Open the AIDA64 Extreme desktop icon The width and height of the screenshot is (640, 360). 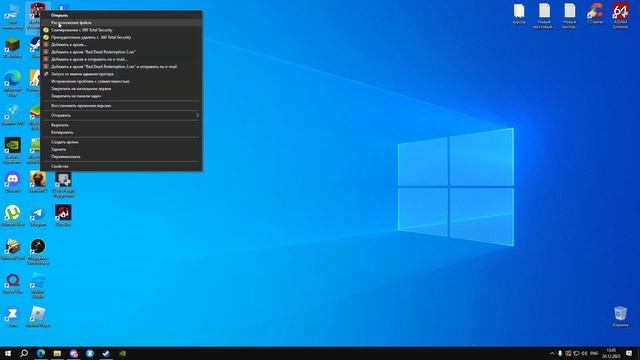[x=620, y=16]
